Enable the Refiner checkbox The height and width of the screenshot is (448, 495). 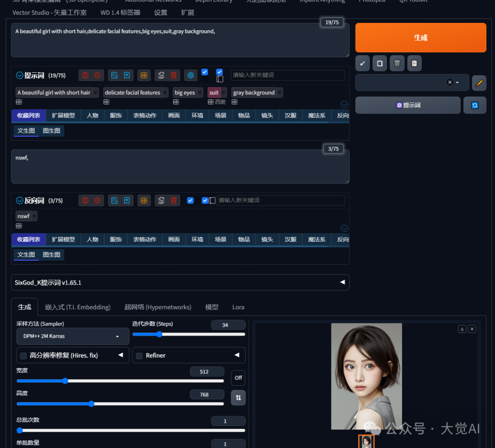(x=139, y=355)
